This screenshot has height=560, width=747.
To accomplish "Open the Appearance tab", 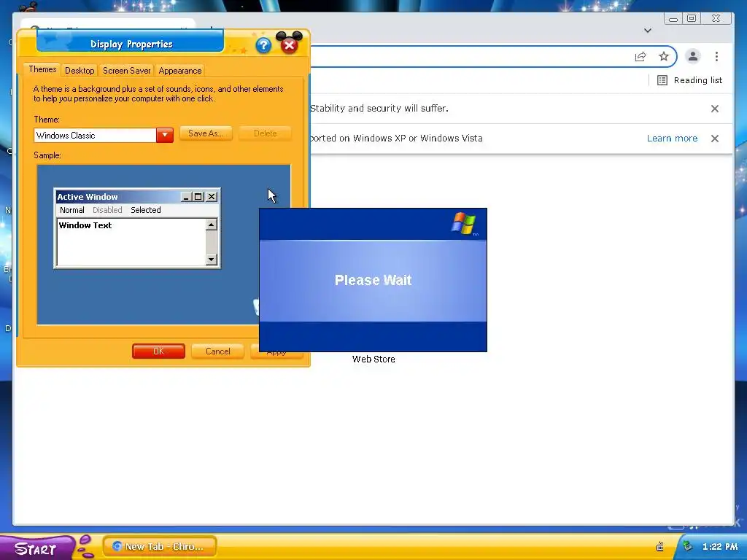I will [180, 71].
